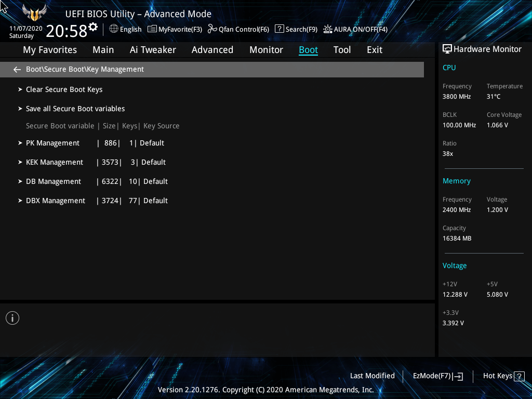Open the Tool tab

(x=342, y=50)
